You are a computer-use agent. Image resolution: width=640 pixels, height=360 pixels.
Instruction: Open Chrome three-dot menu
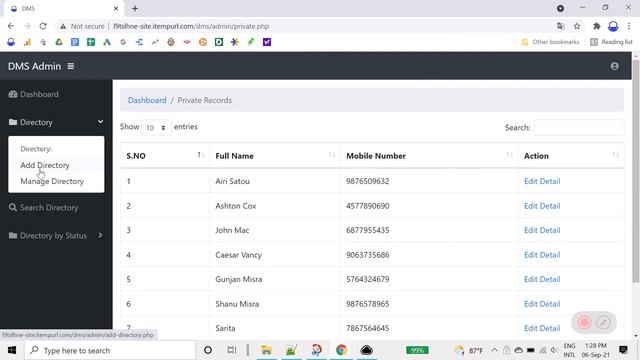(629, 26)
